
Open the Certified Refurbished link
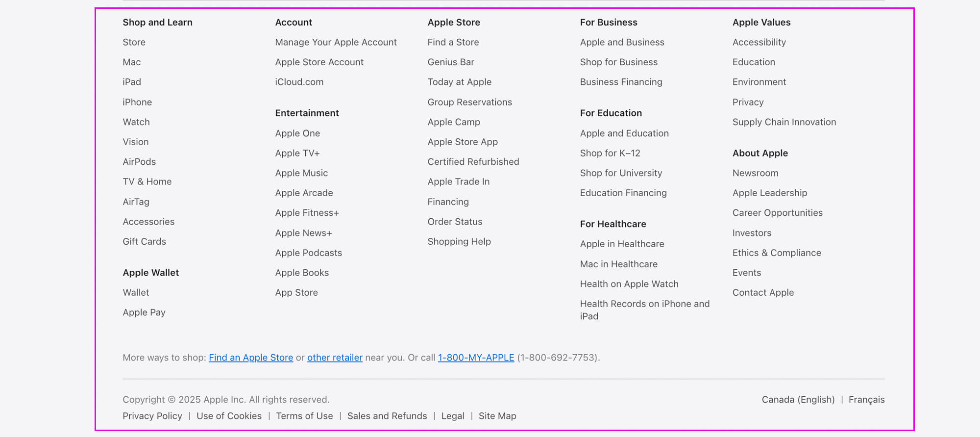[x=473, y=162]
